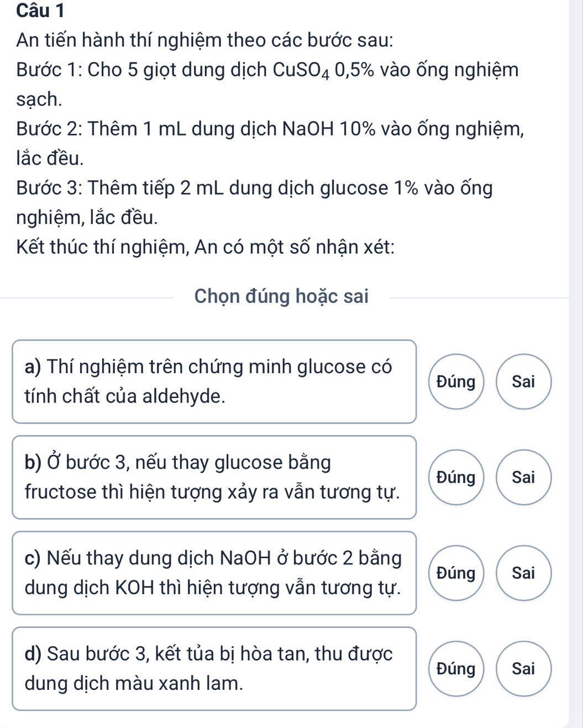The image size is (583, 728).
Task: Click statement card c about KOH solution
Action: pyautogui.click(x=214, y=573)
